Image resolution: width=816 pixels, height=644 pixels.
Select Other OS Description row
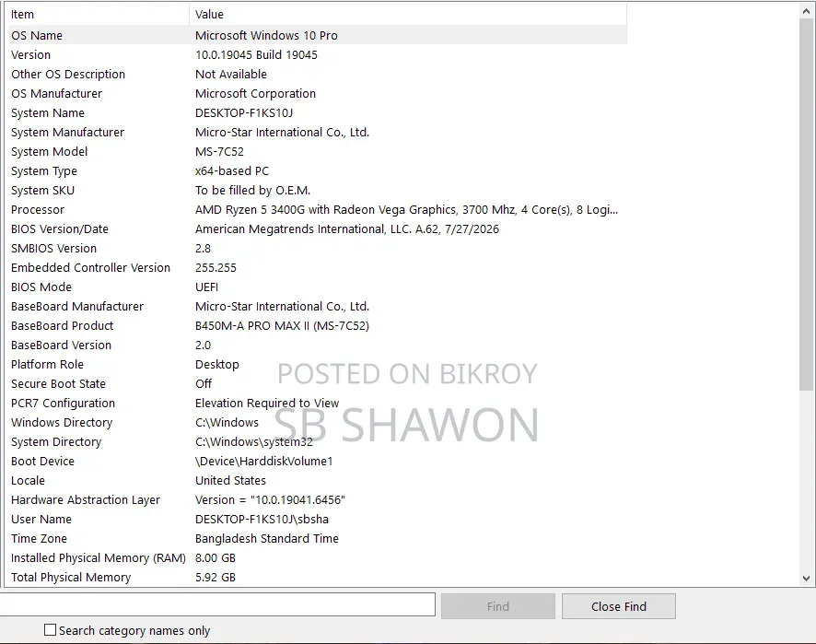pyautogui.click(x=318, y=74)
